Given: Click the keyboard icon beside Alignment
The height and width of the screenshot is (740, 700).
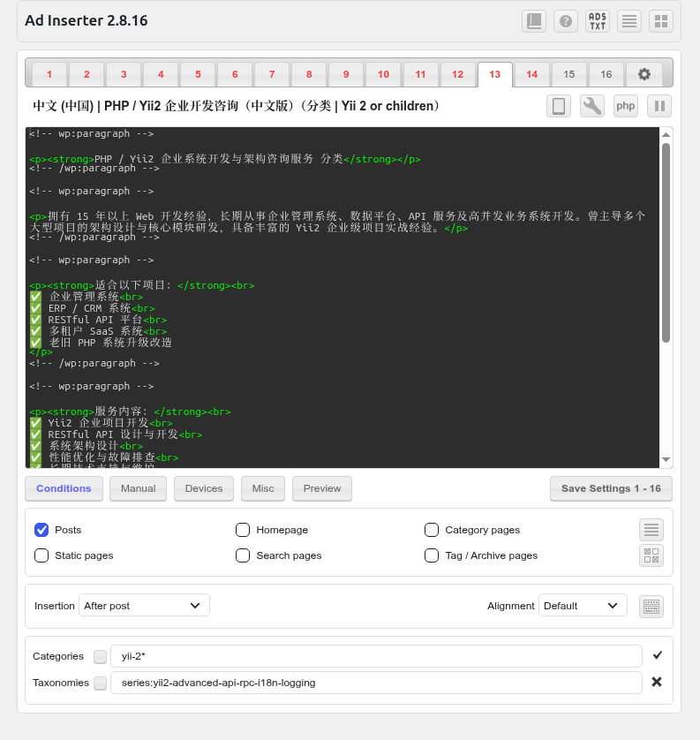Looking at the screenshot, I should coord(651,607).
